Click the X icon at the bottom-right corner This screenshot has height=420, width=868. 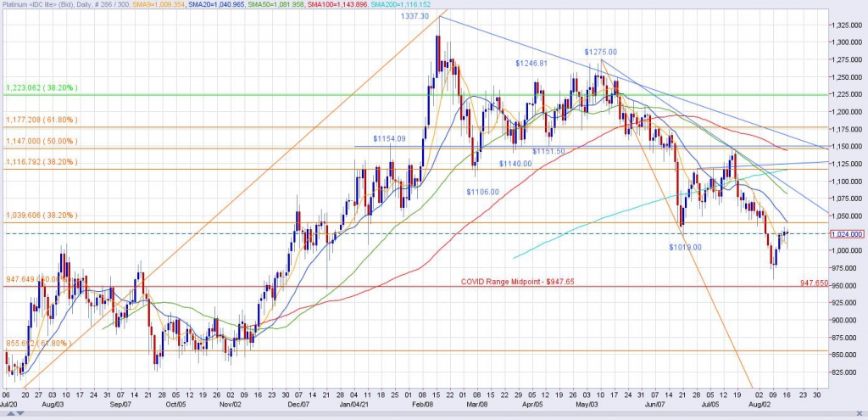[860, 413]
